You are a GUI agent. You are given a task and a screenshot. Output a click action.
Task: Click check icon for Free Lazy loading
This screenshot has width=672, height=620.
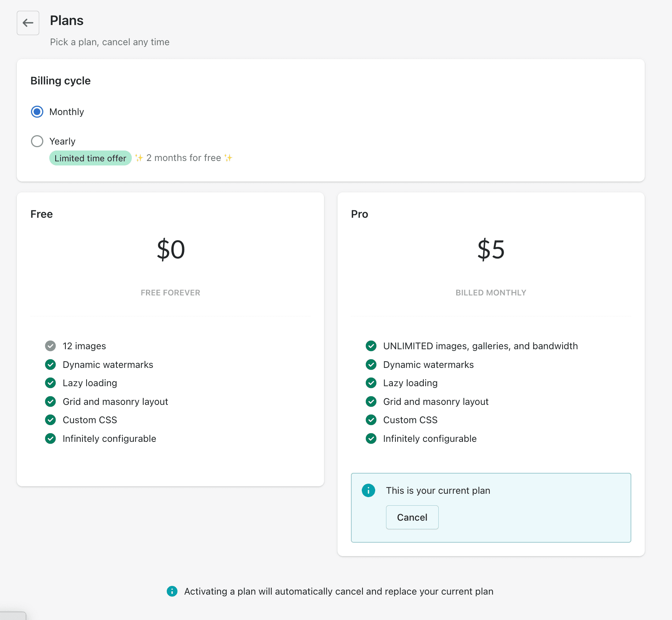[50, 383]
